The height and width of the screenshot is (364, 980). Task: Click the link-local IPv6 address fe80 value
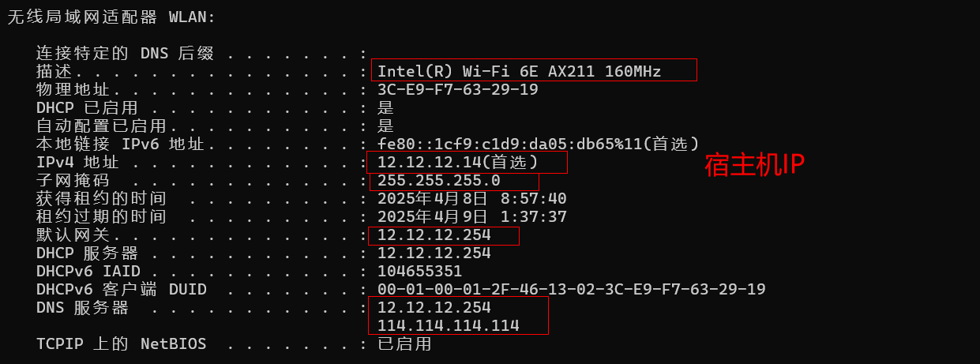click(538, 144)
